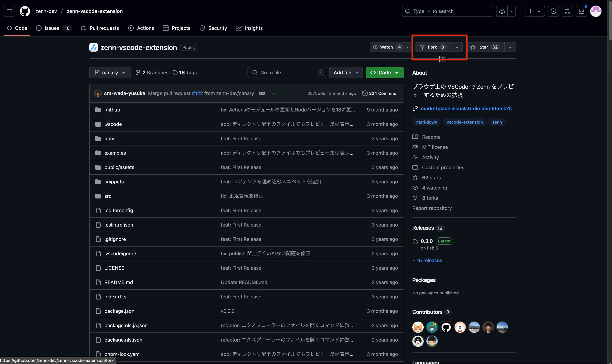Click the Go to file search field

(286, 73)
